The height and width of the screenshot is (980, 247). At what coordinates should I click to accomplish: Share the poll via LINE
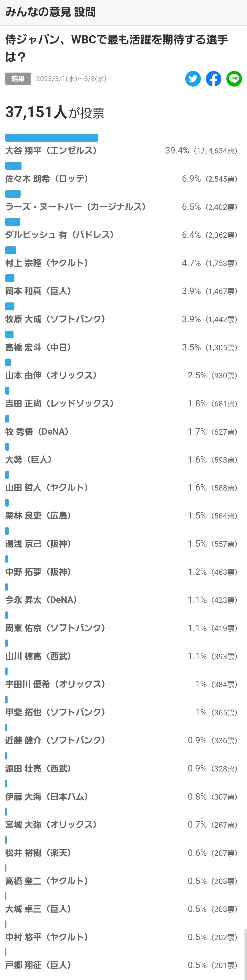coord(234,79)
